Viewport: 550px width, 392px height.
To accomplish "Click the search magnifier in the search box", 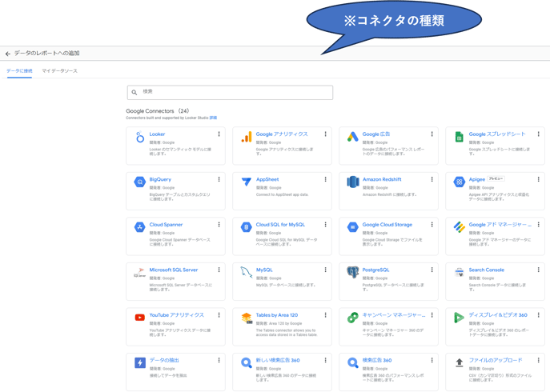I will [x=134, y=93].
